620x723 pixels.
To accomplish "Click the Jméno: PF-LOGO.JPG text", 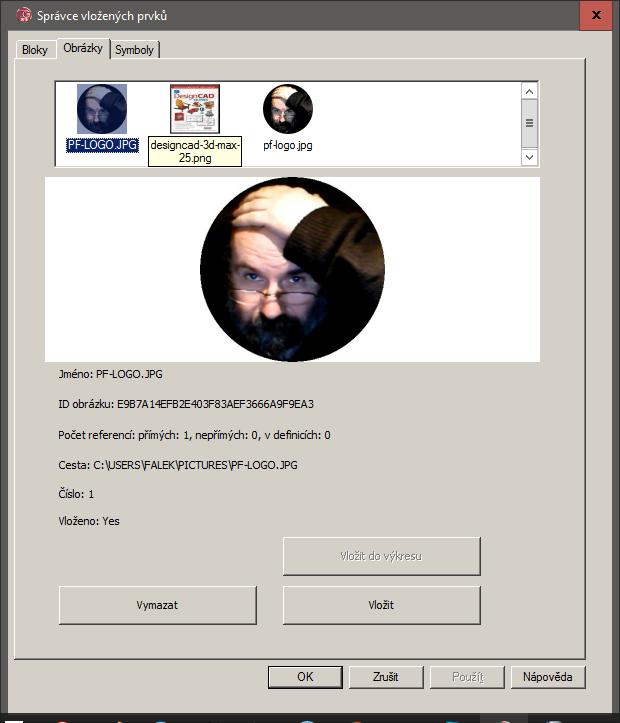I will pyautogui.click(x=110, y=374).
